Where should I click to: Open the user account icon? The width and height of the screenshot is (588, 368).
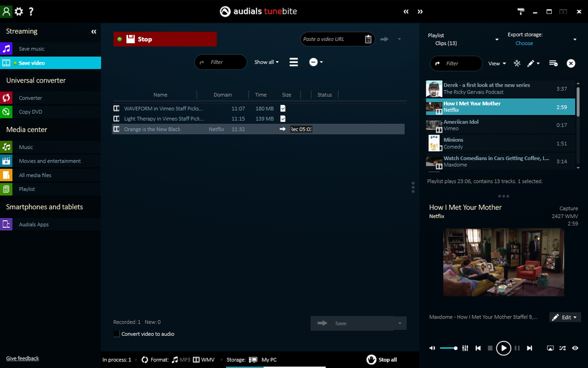pos(6,12)
